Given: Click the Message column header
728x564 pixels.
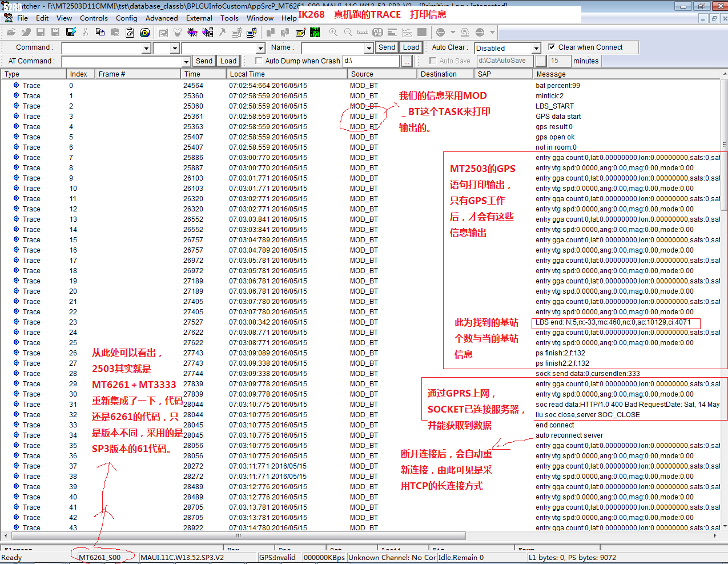Looking at the screenshot, I should pyautogui.click(x=626, y=74).
